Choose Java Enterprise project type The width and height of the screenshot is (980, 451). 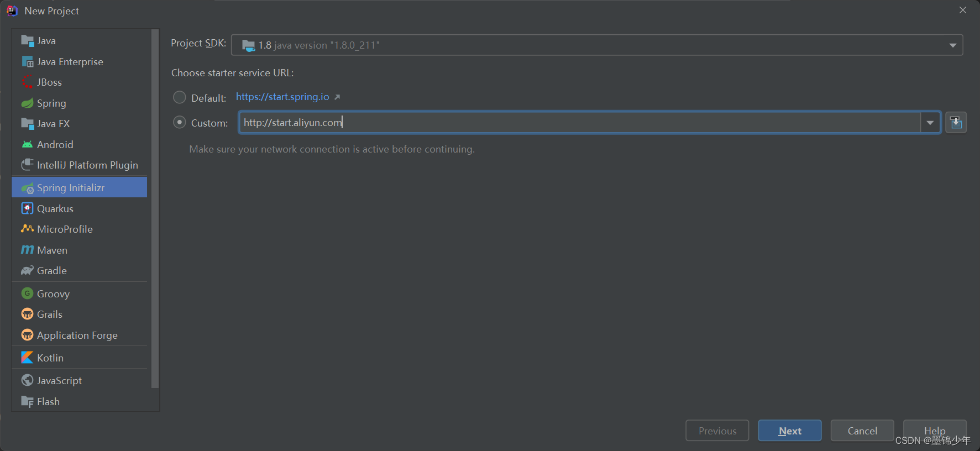[x=79, y=61]
